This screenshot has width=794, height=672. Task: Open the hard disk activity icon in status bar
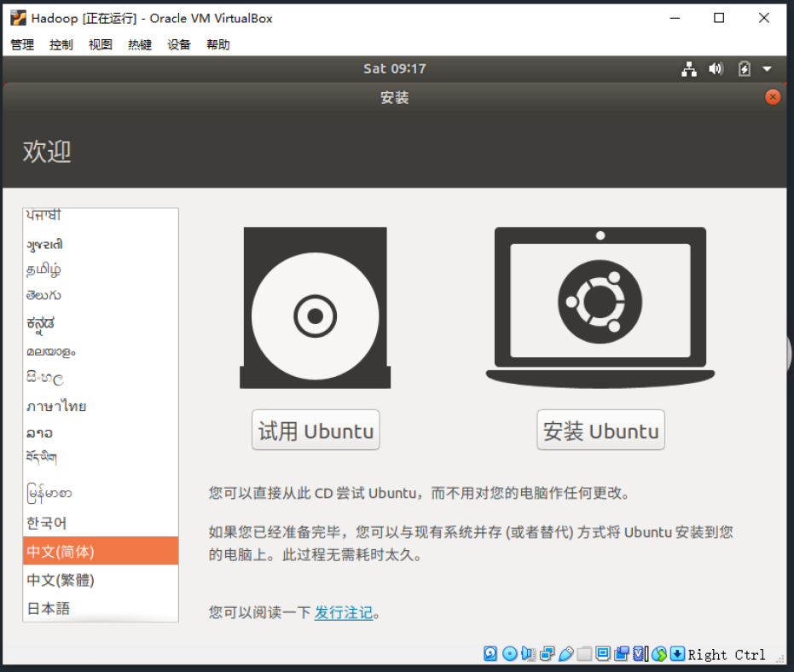(x=490, y=654)
